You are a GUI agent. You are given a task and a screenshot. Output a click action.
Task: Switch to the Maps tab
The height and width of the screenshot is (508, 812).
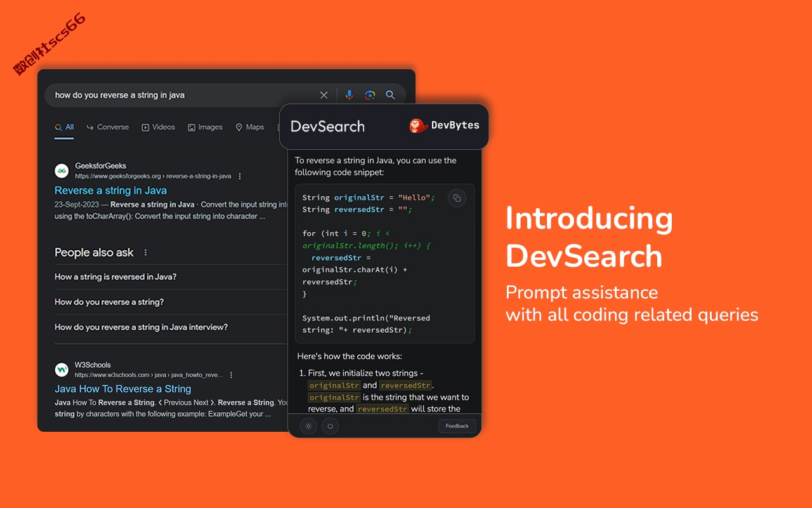pos(250,127)
